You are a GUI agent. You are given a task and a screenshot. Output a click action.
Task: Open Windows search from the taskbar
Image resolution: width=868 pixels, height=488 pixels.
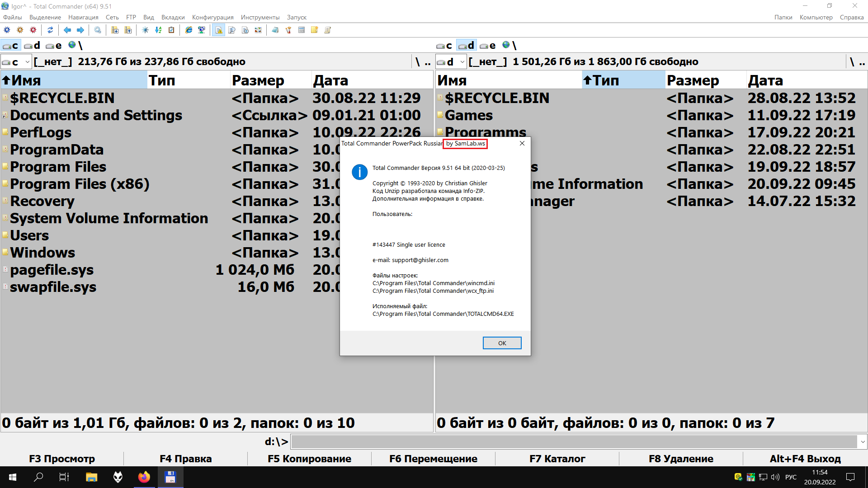[38, 477]
